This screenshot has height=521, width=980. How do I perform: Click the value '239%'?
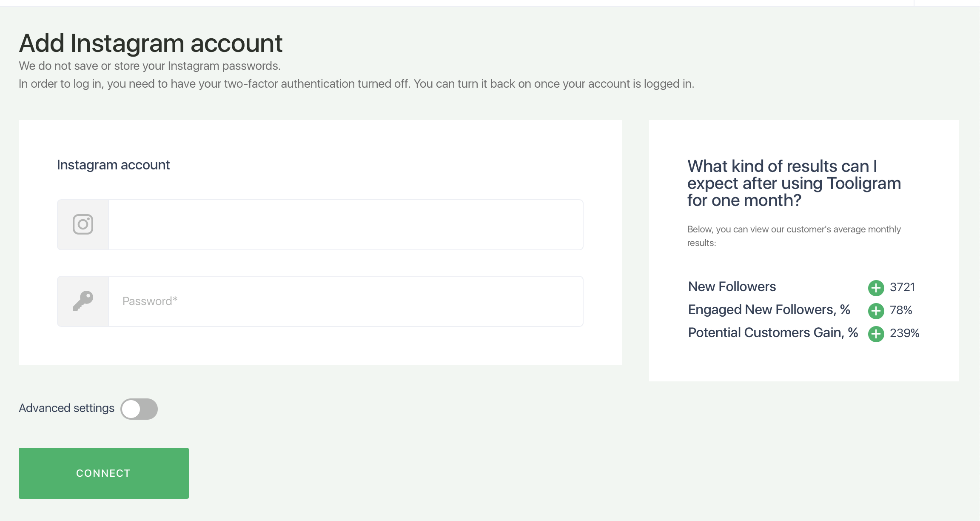pos(905,333)
